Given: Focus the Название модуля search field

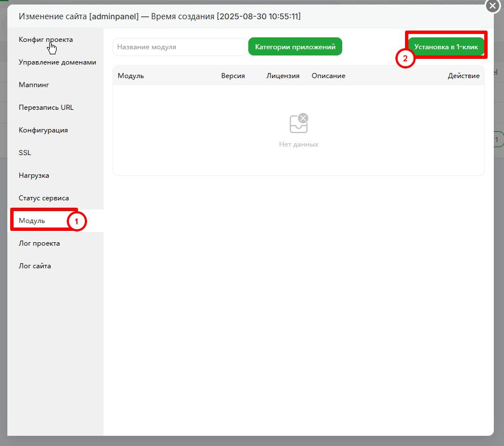Looking at the screenshot, I should [x=180, y=47].
